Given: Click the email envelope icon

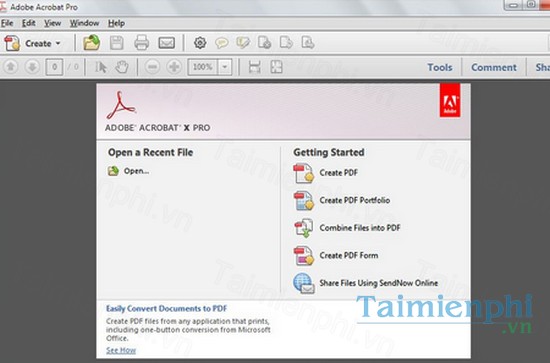Looking at the screenshot, I should click(x=167, y=43).
